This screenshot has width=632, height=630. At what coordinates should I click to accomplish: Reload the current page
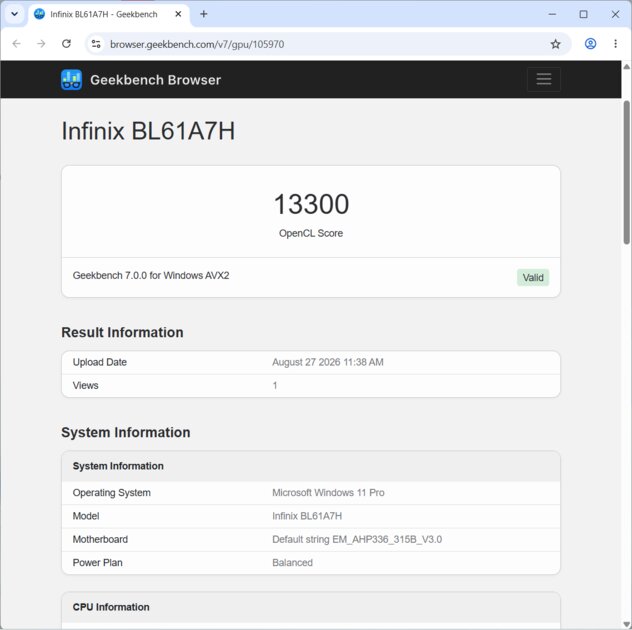coord(67,44)
